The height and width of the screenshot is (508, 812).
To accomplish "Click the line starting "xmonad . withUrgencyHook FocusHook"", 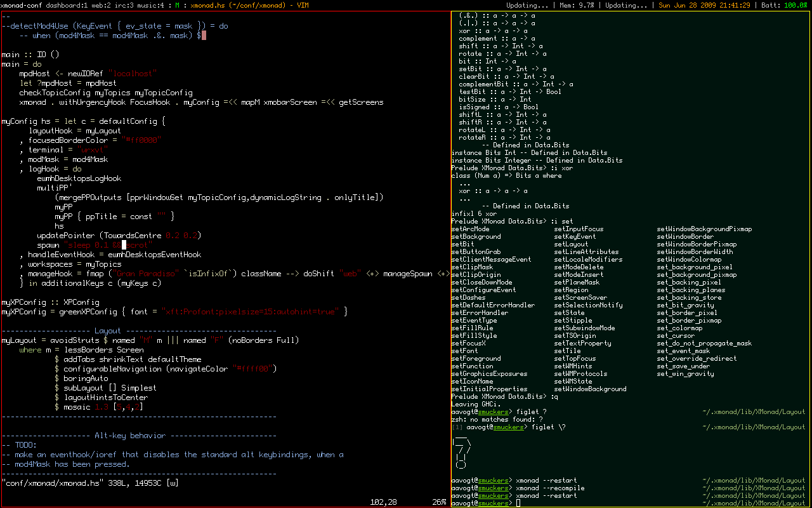I will point(201,102).
